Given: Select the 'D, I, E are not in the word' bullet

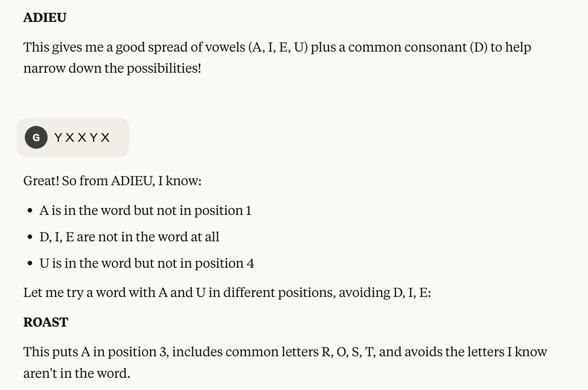Looking at the screenshot, I should (129, 237).
